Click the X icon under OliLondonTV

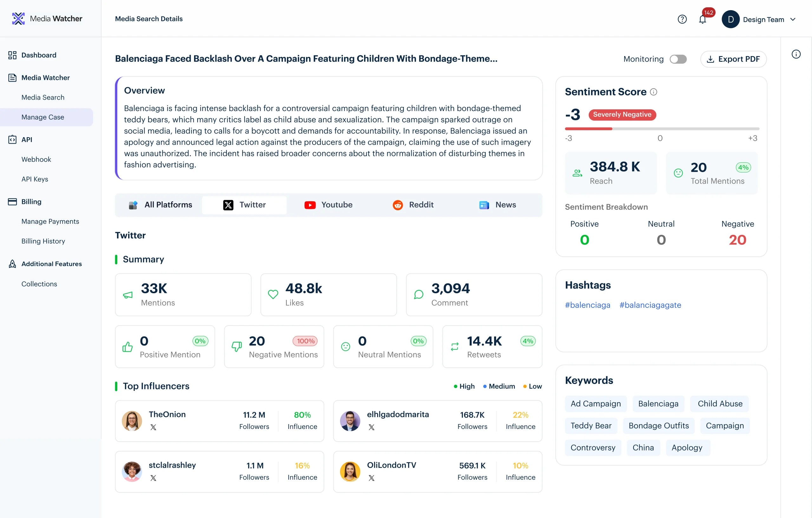(x=371, y=478)
